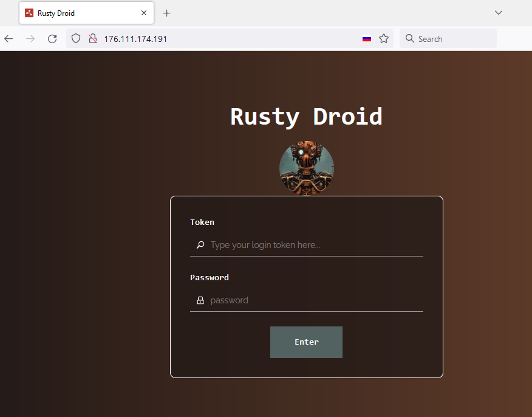Click the rusty robot avatar image

307,168
